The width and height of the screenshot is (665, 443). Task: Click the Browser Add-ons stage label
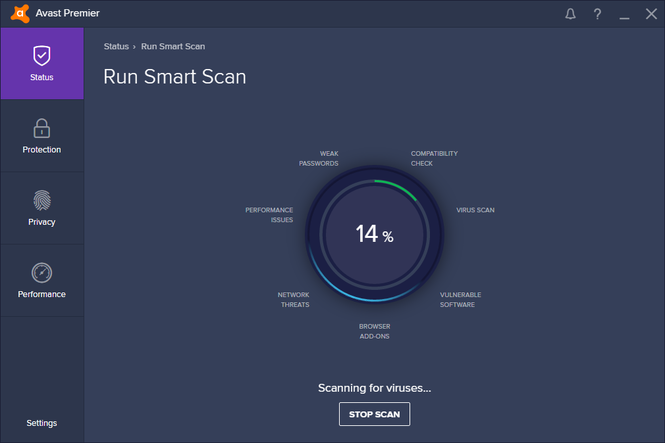[x=374, y=331]
